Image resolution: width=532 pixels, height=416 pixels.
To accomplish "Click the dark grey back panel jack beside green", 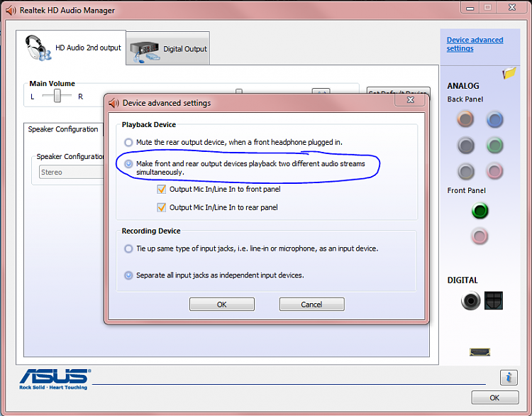I will [465, 146].
